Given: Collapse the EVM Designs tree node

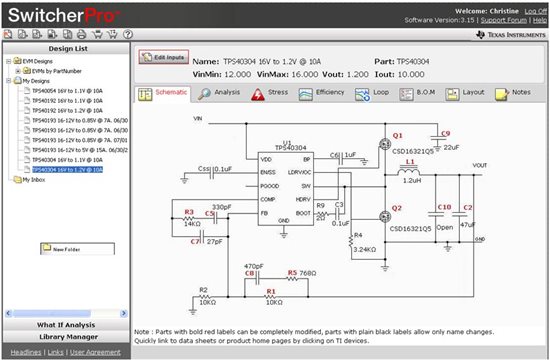Looking at the screenshot, I should 8,61.
